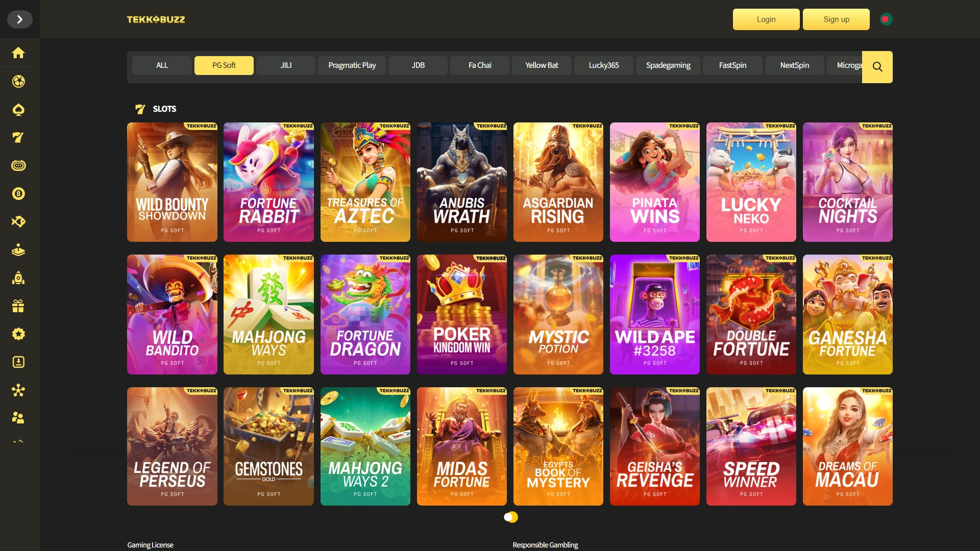Viewport: 980px width, 551px height.
Task: Open Lucky Neko game
Action: 751,182
